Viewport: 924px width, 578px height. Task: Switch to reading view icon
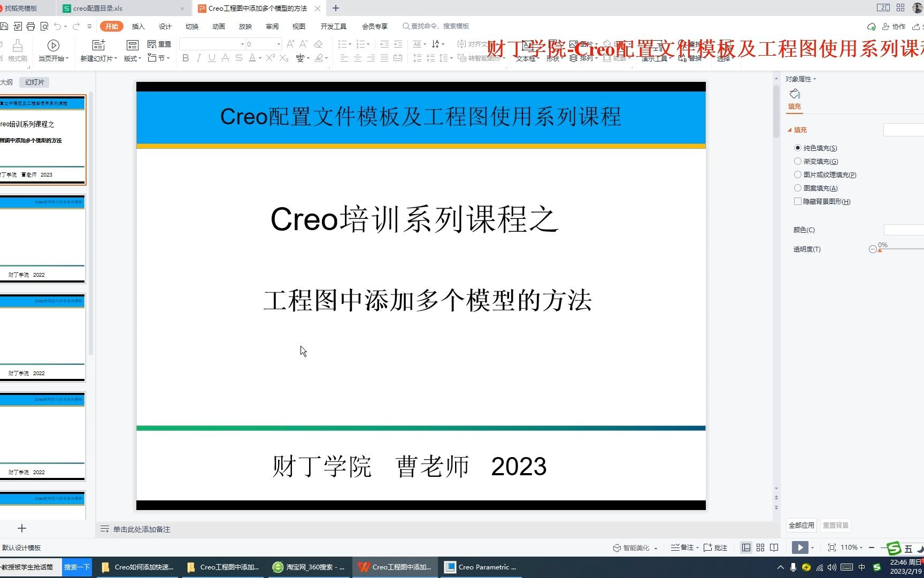(774, 547)
